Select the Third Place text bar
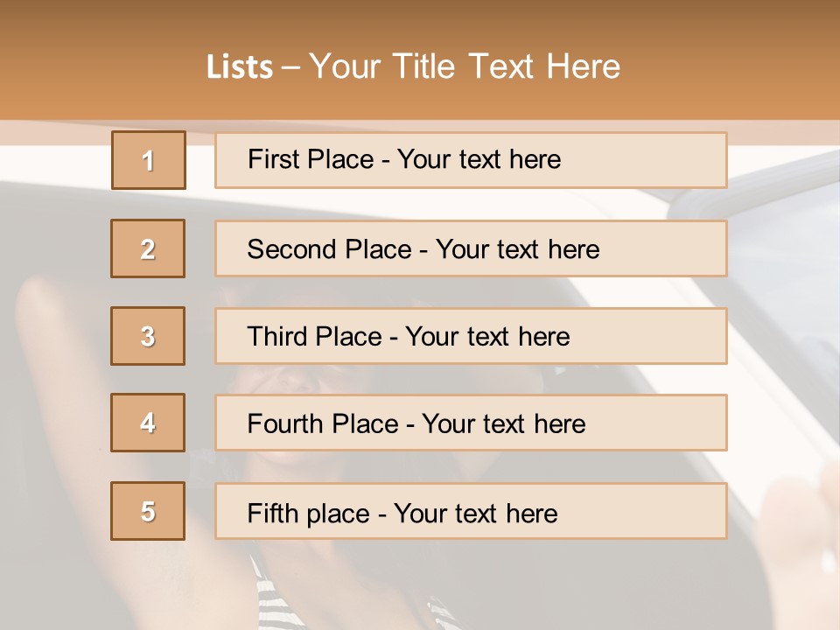 (x=471, y=336)
